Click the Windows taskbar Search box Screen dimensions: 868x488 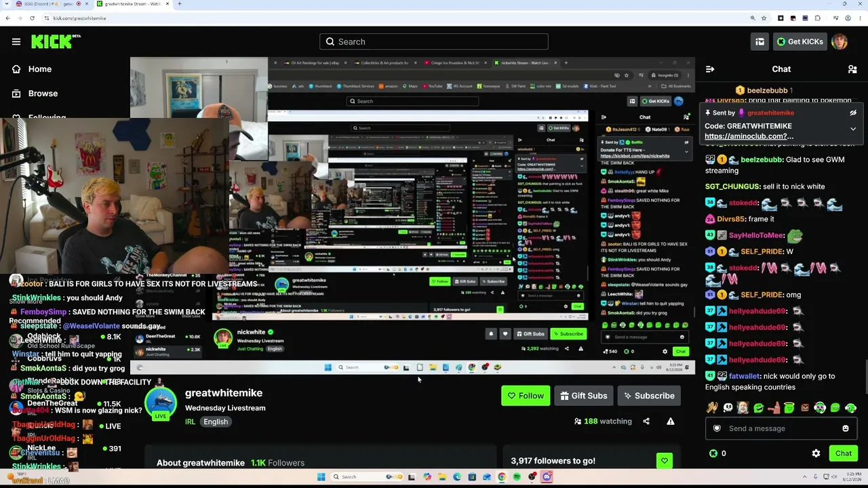point(368,477)
